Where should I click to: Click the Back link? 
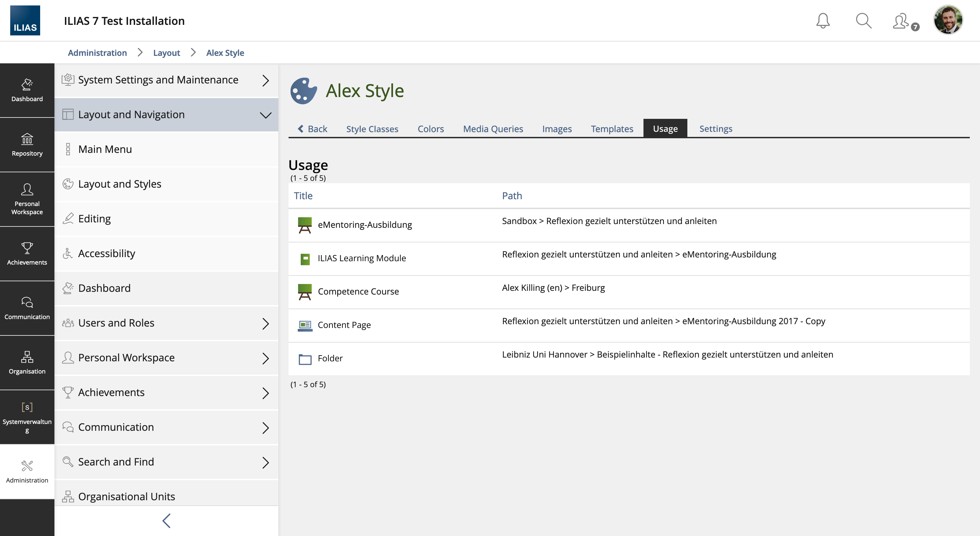point(312,129)
